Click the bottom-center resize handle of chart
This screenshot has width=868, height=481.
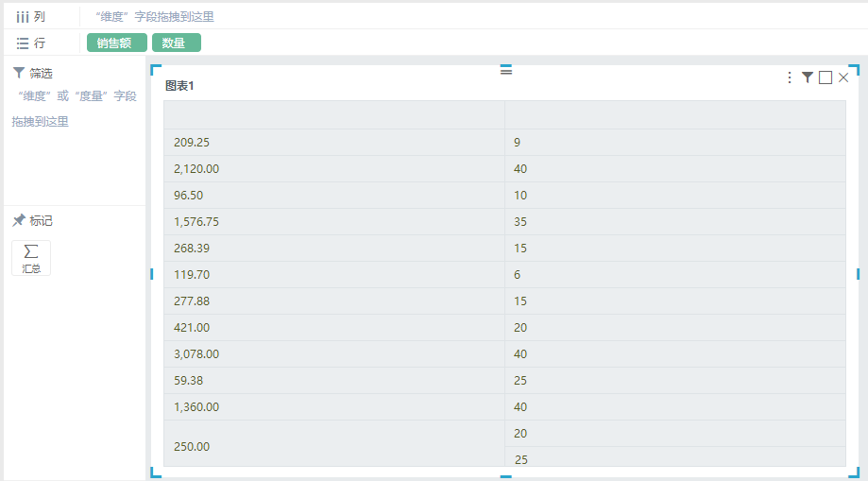coord(506,476)
